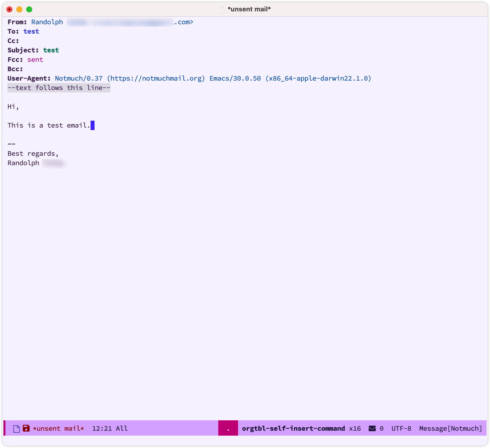
Task: Close the window with the red button
Action: pyautogui.click(x=9, y=9)
